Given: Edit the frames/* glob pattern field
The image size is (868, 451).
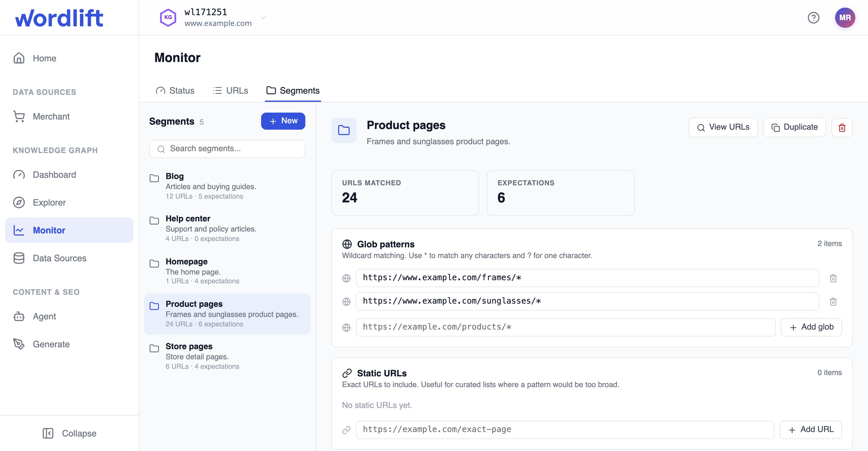Looking at the screenshot, I should pos(587,278).
